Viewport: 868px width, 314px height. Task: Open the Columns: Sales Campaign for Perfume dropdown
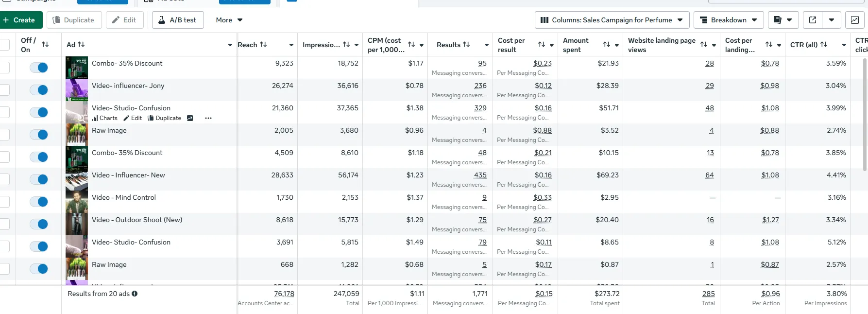(x=612, y=20)
